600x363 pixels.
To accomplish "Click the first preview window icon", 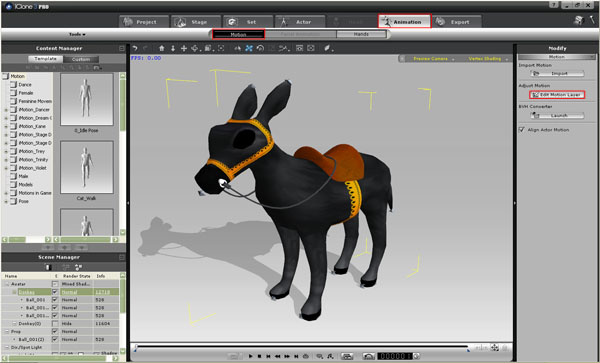I will [299, 48].
